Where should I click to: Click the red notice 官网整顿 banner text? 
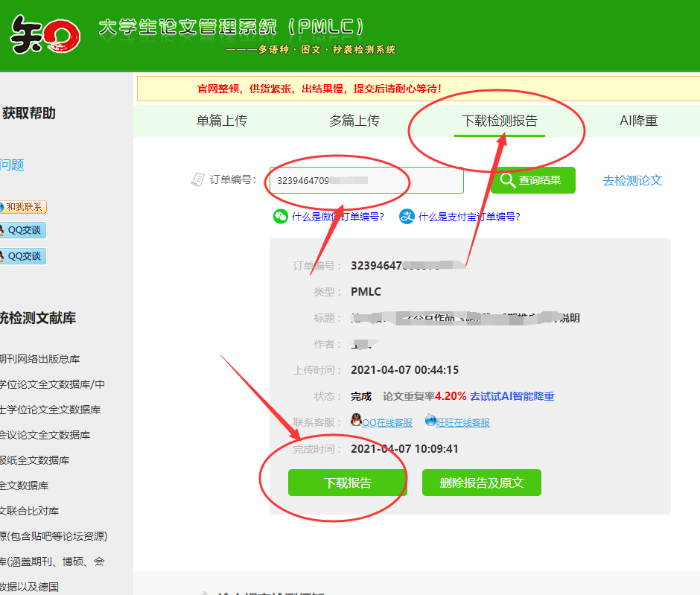click(319, 89)
